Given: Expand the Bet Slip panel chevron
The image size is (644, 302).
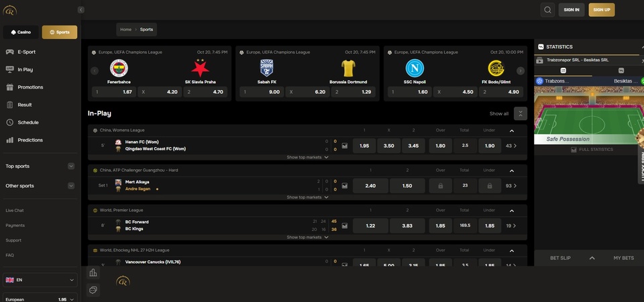Looking at the screenshot, I should (x=592, y=258).
